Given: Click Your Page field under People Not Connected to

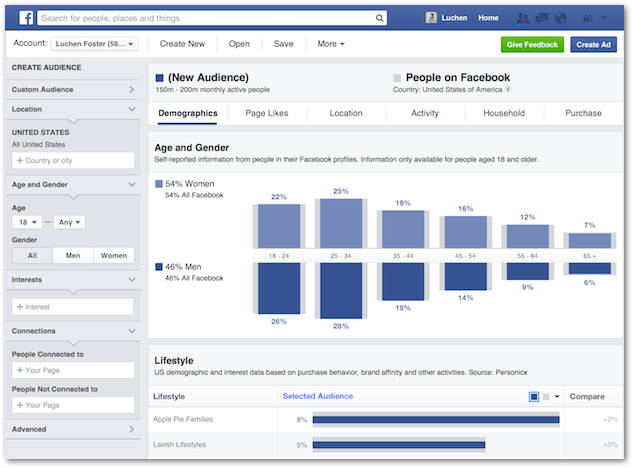Looking at the screenshot, I should coord(73,405).
